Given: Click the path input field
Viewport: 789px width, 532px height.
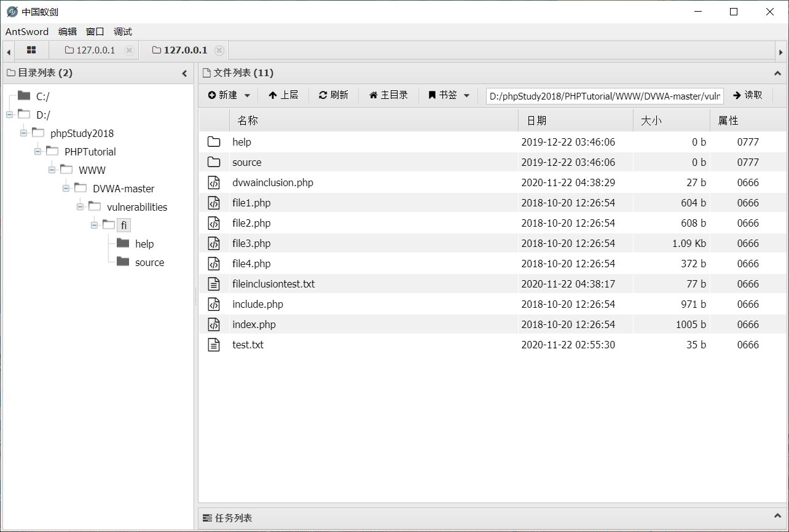Looking at the screenshot, I should pyautogui.click(x=605, y=96).
